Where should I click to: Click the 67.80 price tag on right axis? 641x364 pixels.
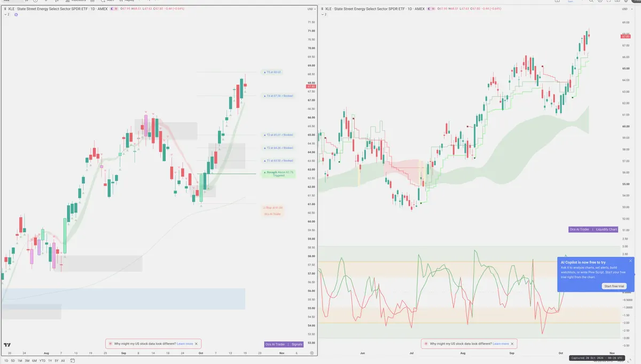(627, 35)
